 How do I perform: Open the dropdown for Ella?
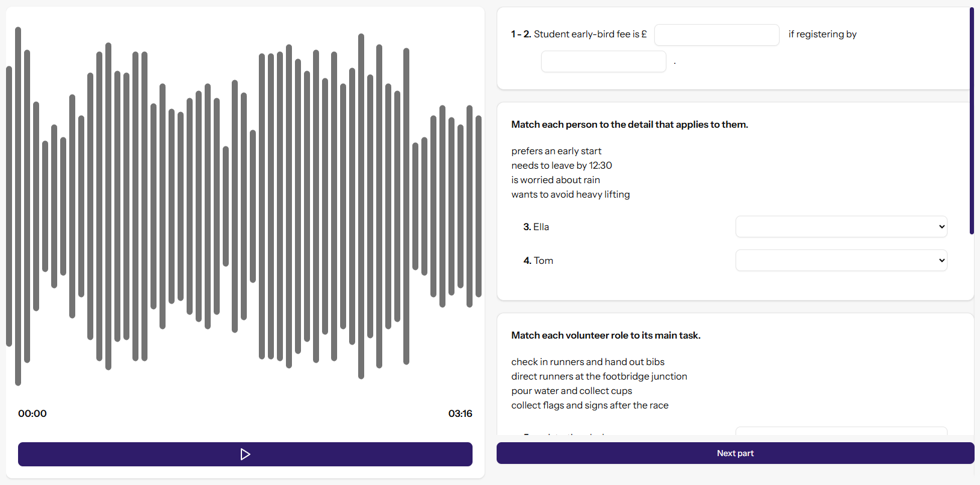[841, 227]
